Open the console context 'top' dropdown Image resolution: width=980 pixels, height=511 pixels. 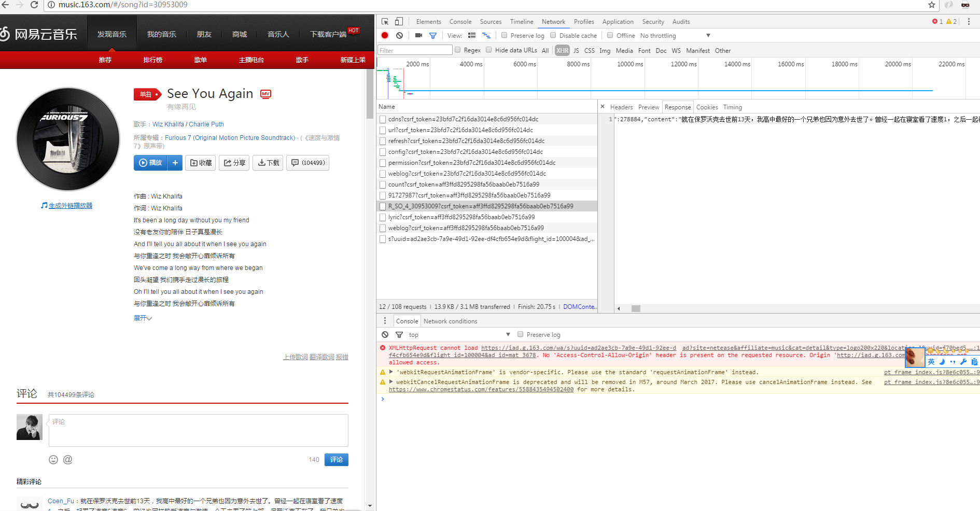pyautogui.click(x=459, y=335)
